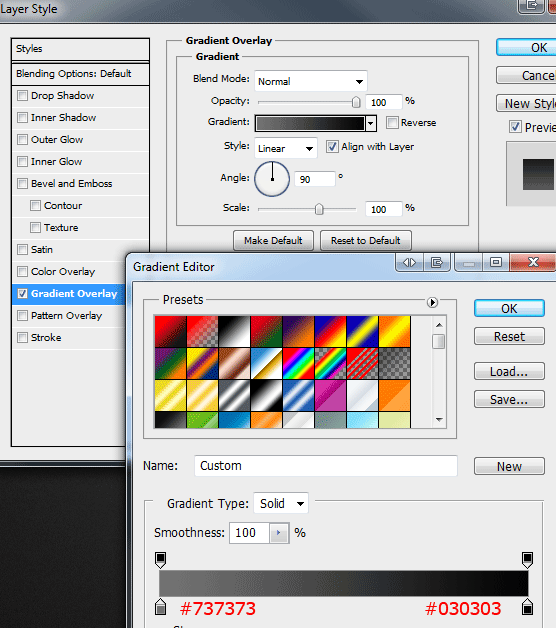Choose the rainbow spectrum gradient preset
This screenshot has width=556, height=628.
[x=299, y=364]
